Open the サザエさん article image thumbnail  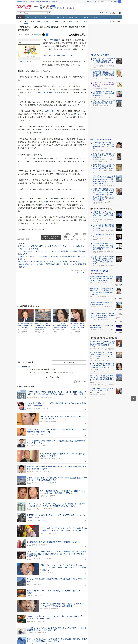coord(29,49)
